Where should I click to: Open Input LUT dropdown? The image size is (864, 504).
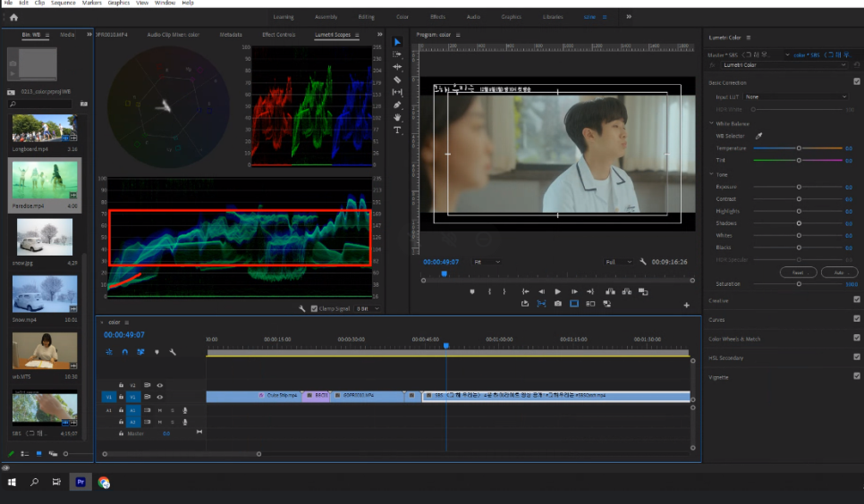click(x=796, y=97)
